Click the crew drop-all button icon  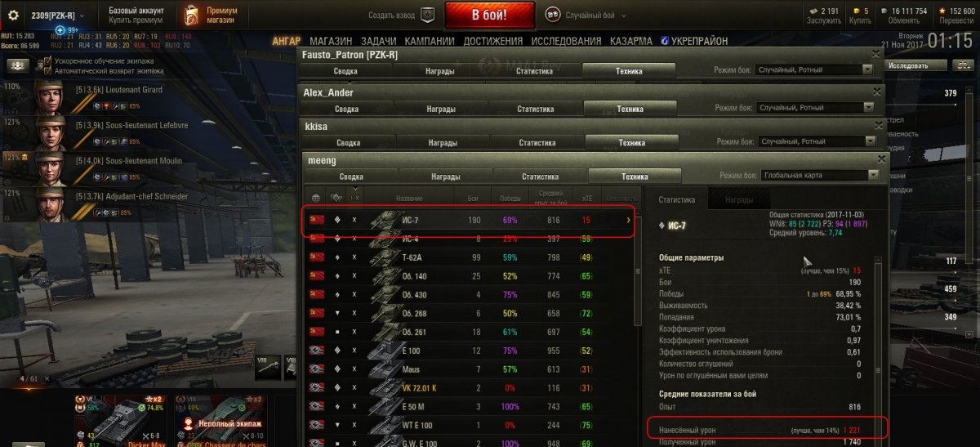tap(17, 65)
